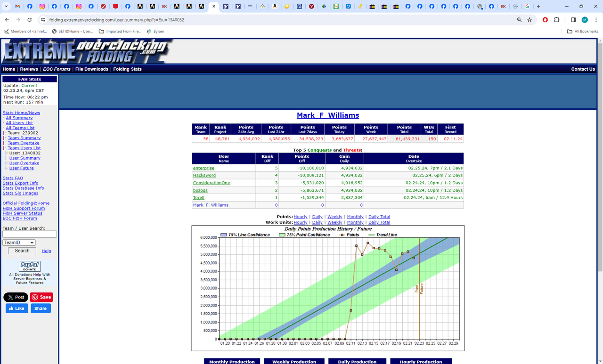Open the TeamID search type dropdown
The width and height of the screenshot is (603, 364).
pos(19,243)
